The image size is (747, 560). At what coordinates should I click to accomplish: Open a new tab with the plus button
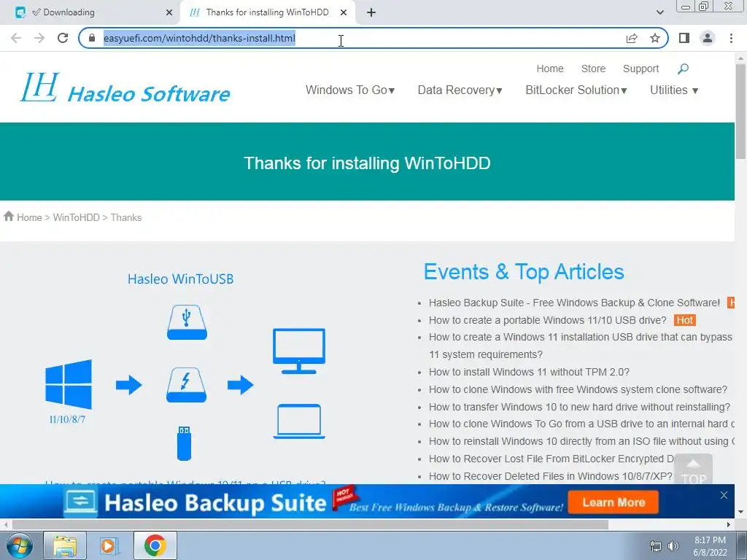point(371,13)
